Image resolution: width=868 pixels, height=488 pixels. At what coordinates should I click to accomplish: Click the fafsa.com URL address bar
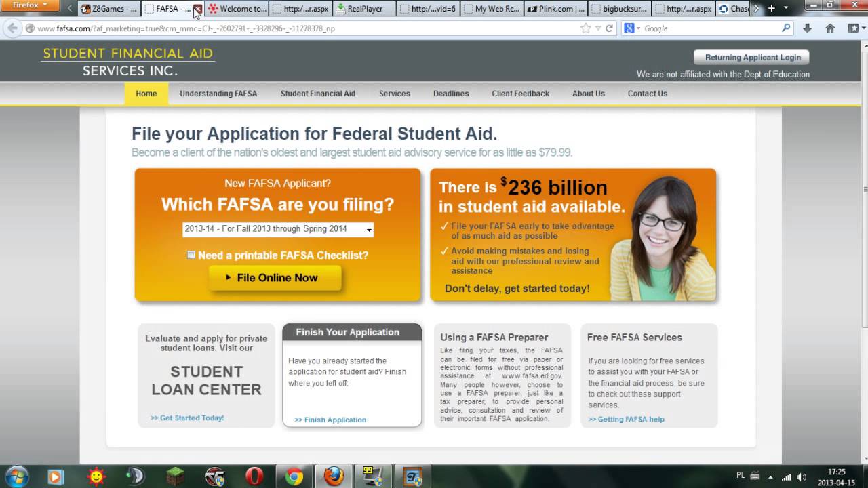coord(305,28)
